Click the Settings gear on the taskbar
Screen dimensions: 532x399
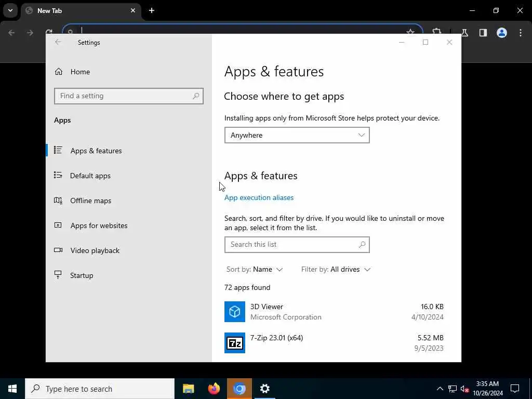click(264, 389)
